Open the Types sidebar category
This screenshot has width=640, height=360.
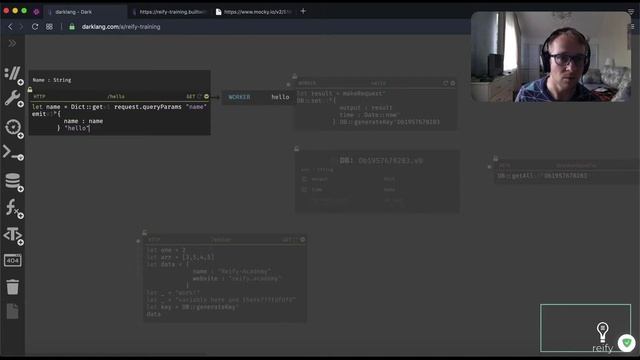point(12,234)
